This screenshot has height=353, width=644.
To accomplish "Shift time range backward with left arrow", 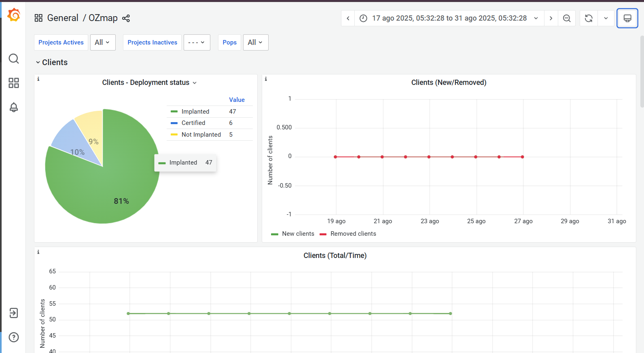I will [348, 18].
